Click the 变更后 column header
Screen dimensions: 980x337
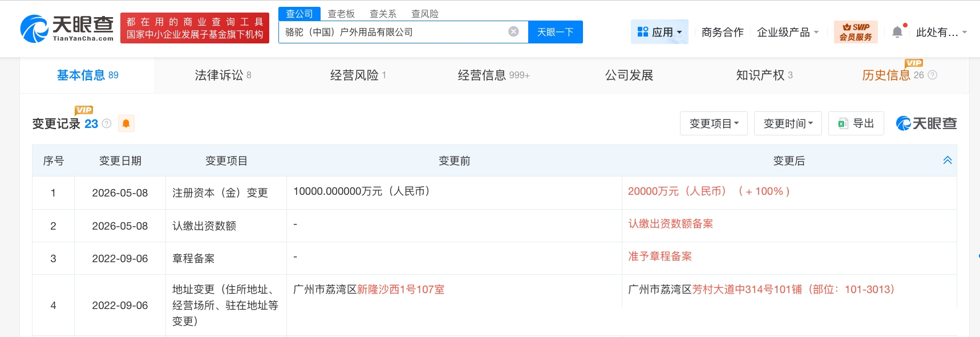789,161
